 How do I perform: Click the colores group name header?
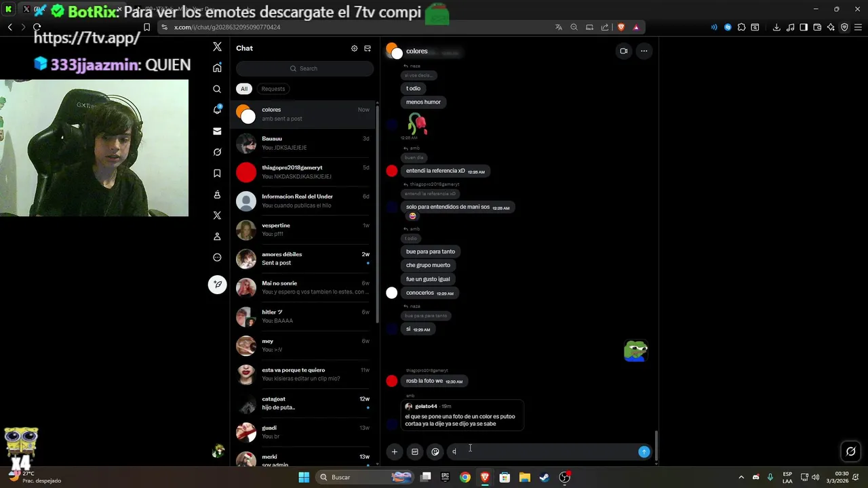click(416, 52)
